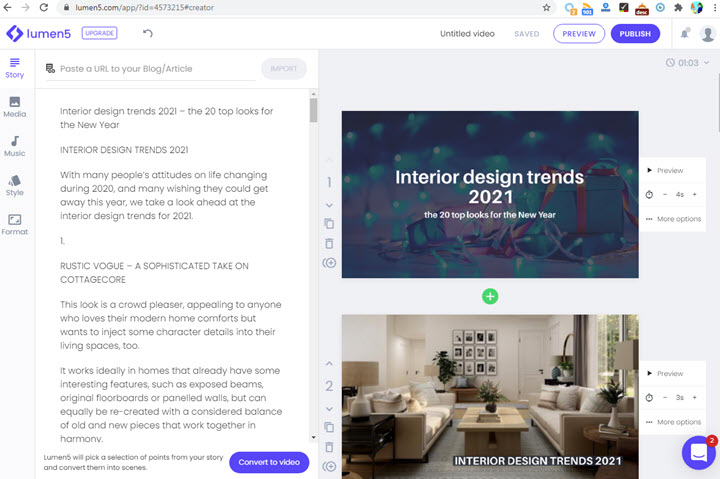Viewport: 720px width, 479px height.
Task: Click the Convert to video button
Action: click(269, 462)
